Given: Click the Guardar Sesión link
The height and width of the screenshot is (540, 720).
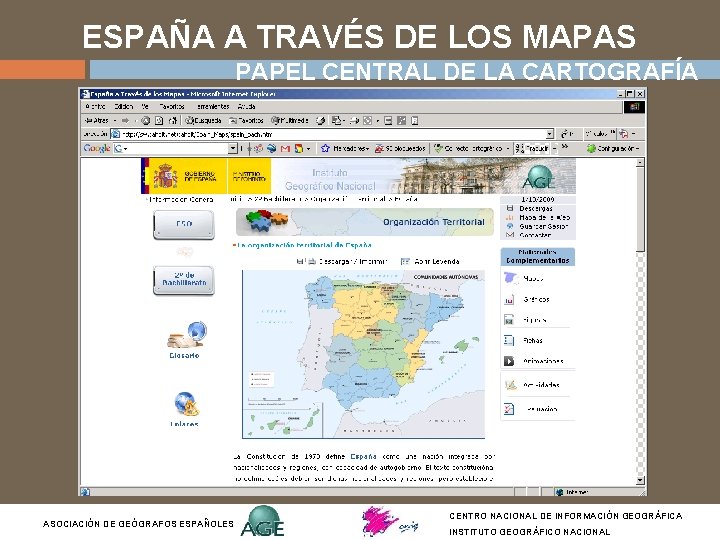Looking at the screenshot, I should click(x=543, y=226).
